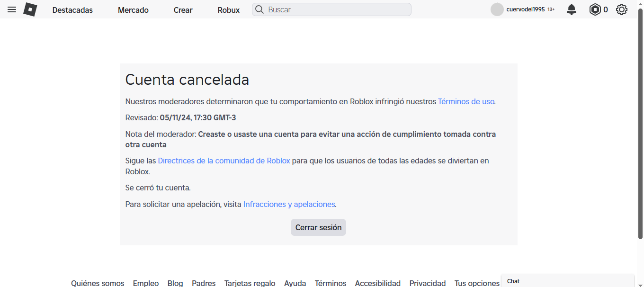Open the Blog footer link
644x287 pixels.
click(x=175, y=283)
